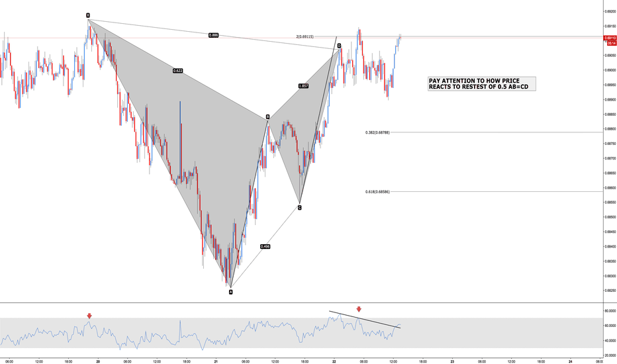Select the X point label of the pattern
This screenshot has height=364, width=617.
pos(88,15)
